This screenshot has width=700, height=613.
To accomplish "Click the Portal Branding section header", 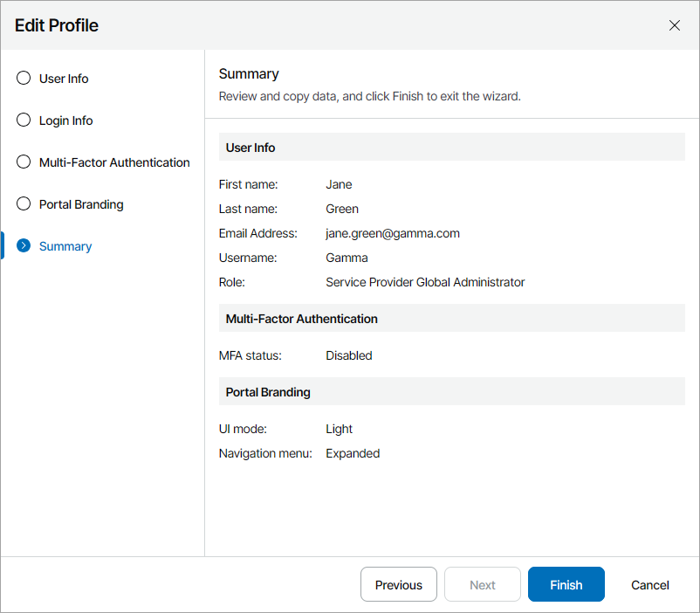I will click(268, 392).
